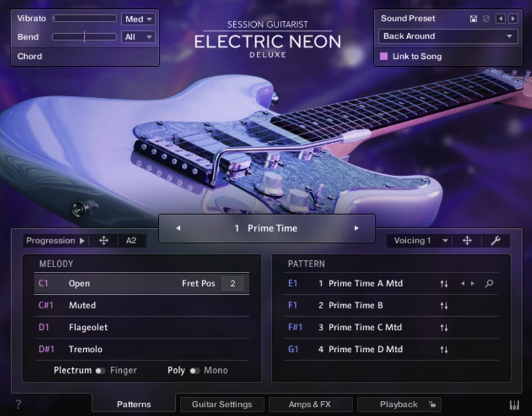The height and width of the screenshot is (416, 532).
Task: Open settings with the wrench icon
Action: 495,241
